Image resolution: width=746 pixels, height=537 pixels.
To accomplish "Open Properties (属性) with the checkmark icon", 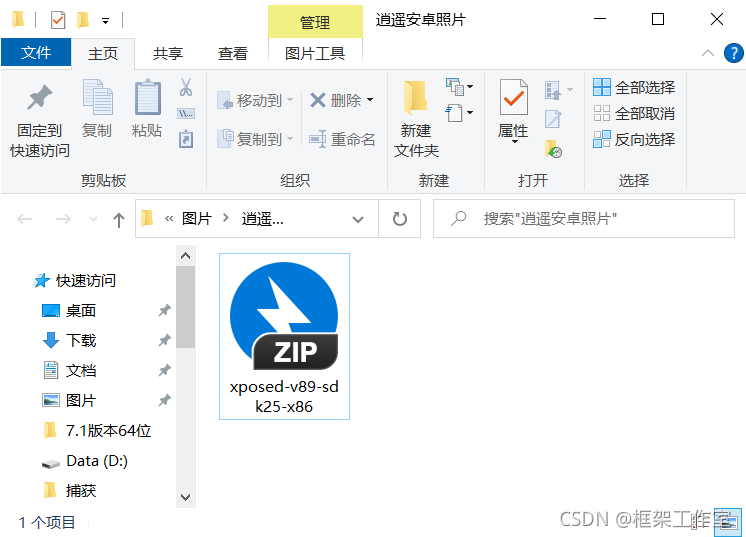I will [513, 112].
